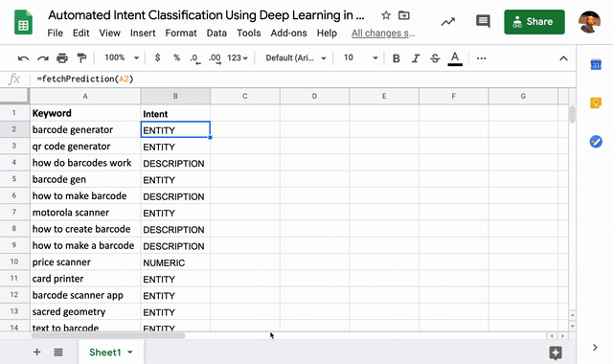Select cell 'barcode generator'

[85, 129]
